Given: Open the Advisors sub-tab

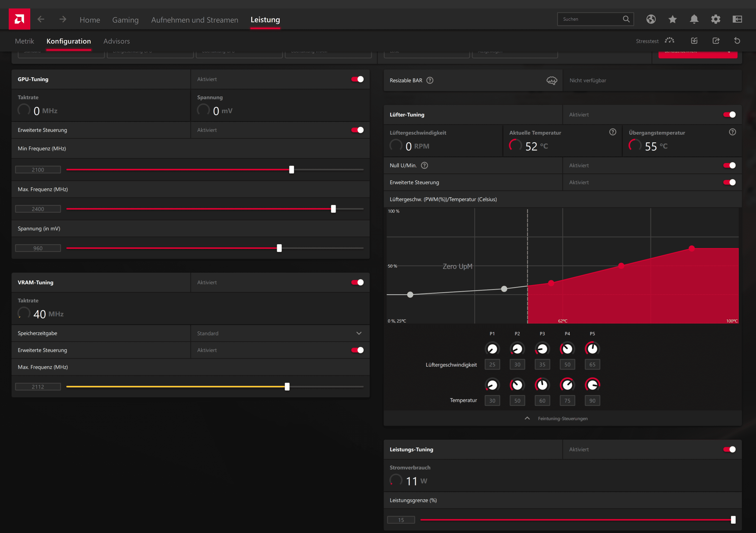Looking at the screenshot, I should point(117,41).
